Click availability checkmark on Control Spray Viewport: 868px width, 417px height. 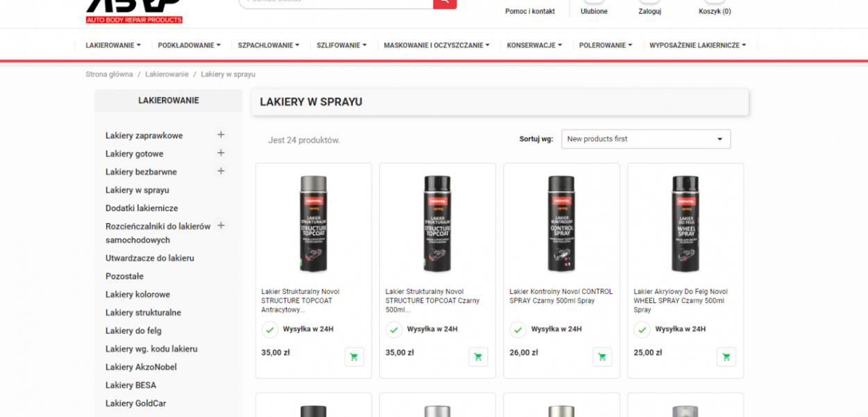(518, 329)
